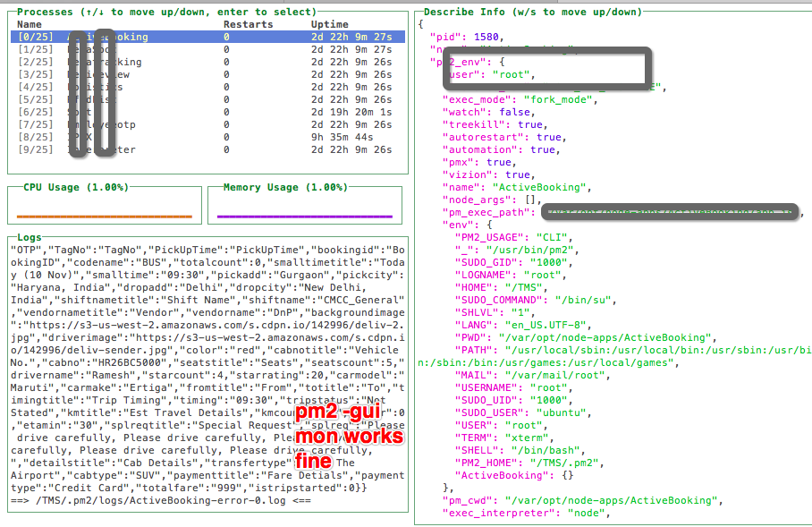Focus the Logs panel title
The width and height of the screenshot is (812, 527).
pos(29,237)
